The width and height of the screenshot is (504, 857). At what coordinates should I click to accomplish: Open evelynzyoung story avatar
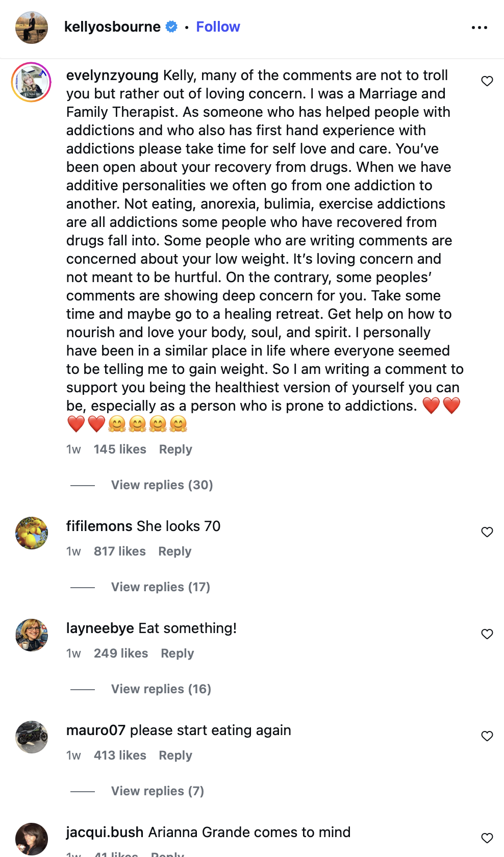click(32, 82)
